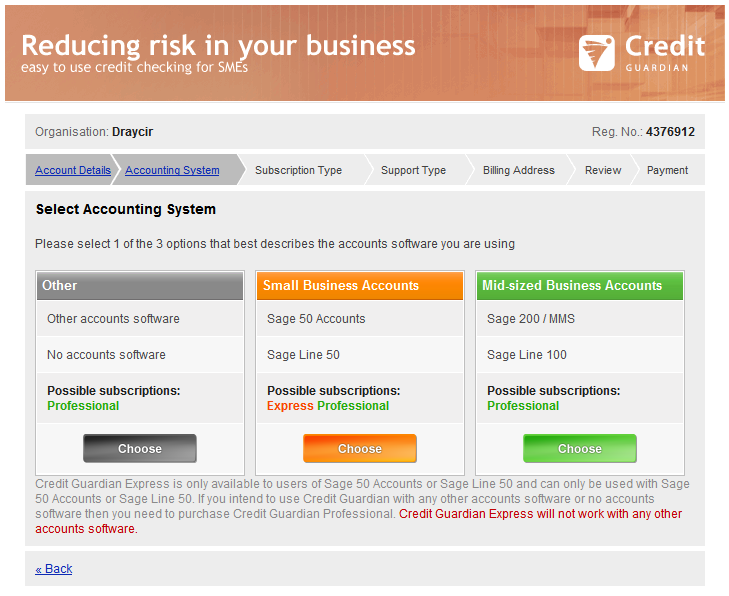Viewport: 729px width, 596px height.
Task: Select the Subscription Type step
Action: tap(298, 170)
